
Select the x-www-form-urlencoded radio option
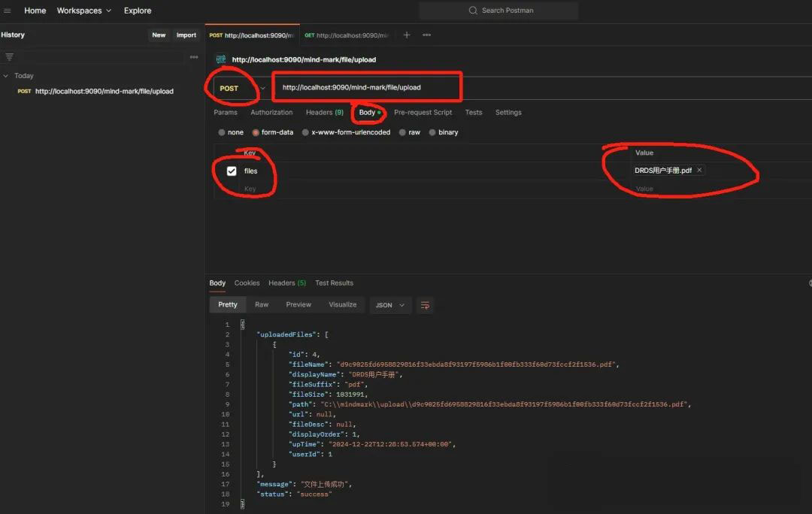305,132
